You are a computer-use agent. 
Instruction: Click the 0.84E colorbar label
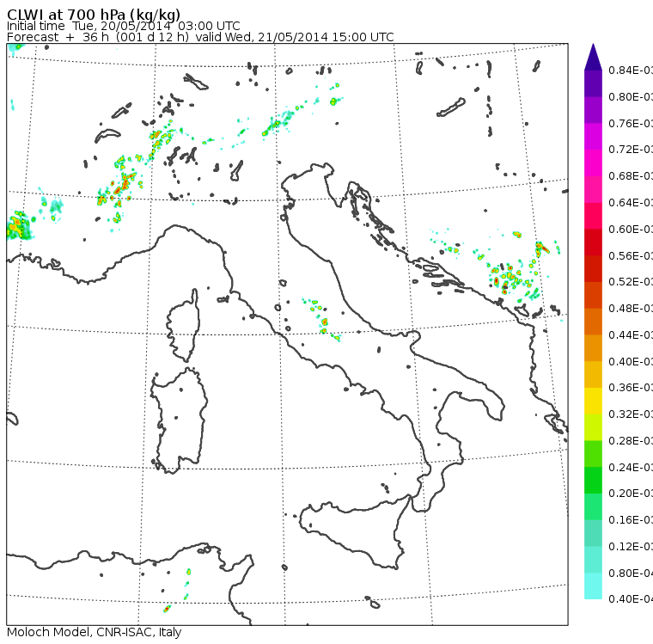pos(631,70)
